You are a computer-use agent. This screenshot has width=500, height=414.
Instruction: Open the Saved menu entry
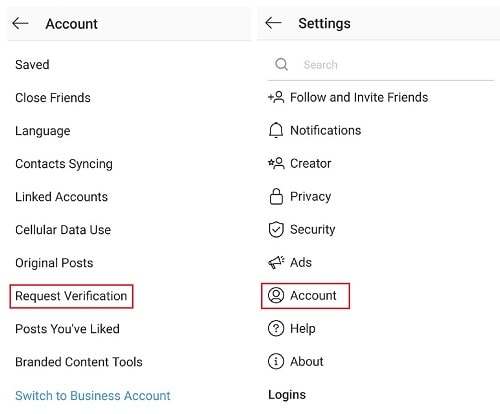(32, 65)
